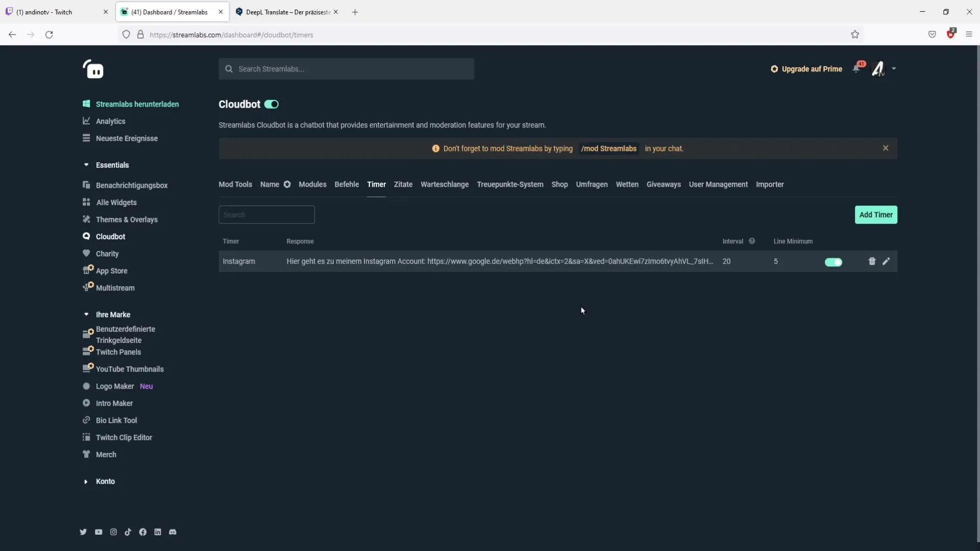Click the Name tab prime badge icon

pos(287,185)
